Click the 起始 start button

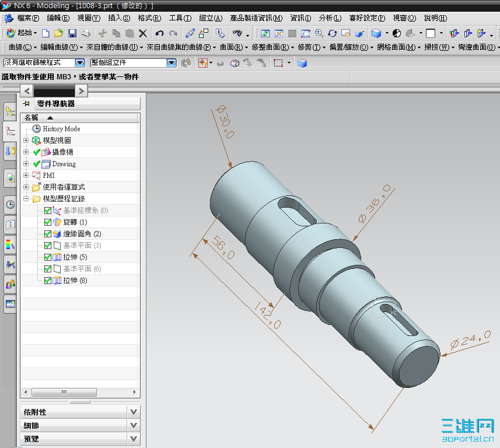click(x=22, y=33)
